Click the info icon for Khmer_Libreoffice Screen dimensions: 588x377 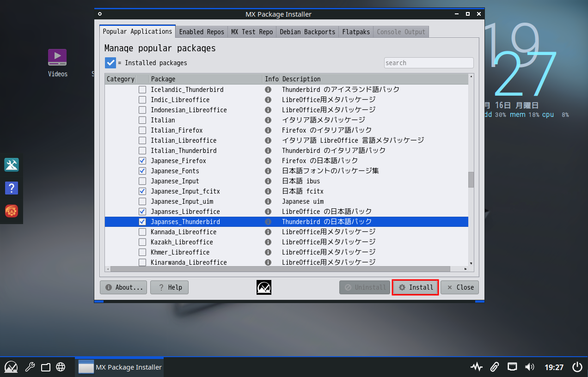(268, 252)
